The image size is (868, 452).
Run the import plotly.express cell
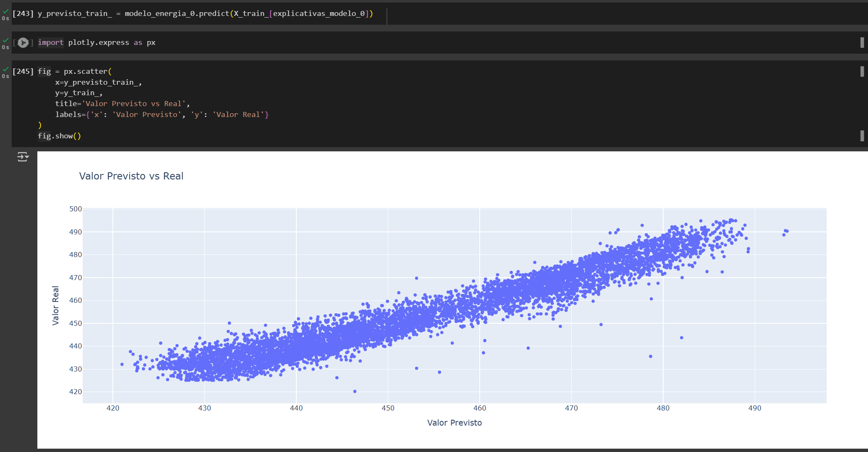(x=23, y=42)
